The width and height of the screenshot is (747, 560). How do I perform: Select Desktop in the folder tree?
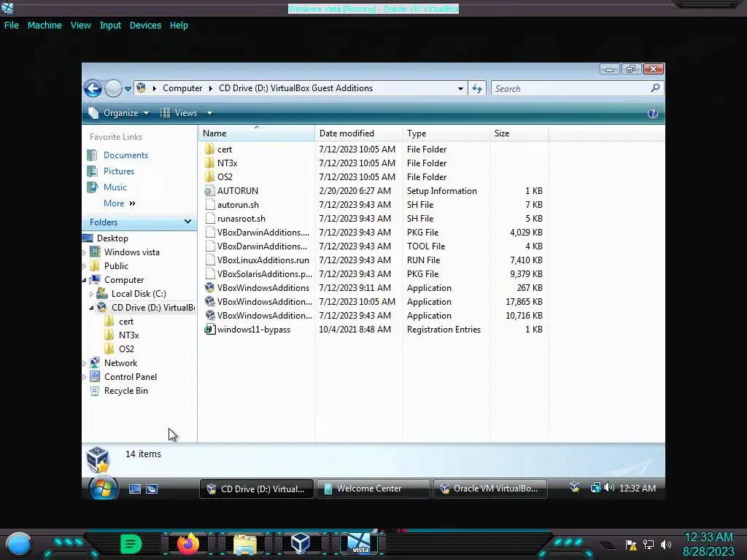(112, 238)
